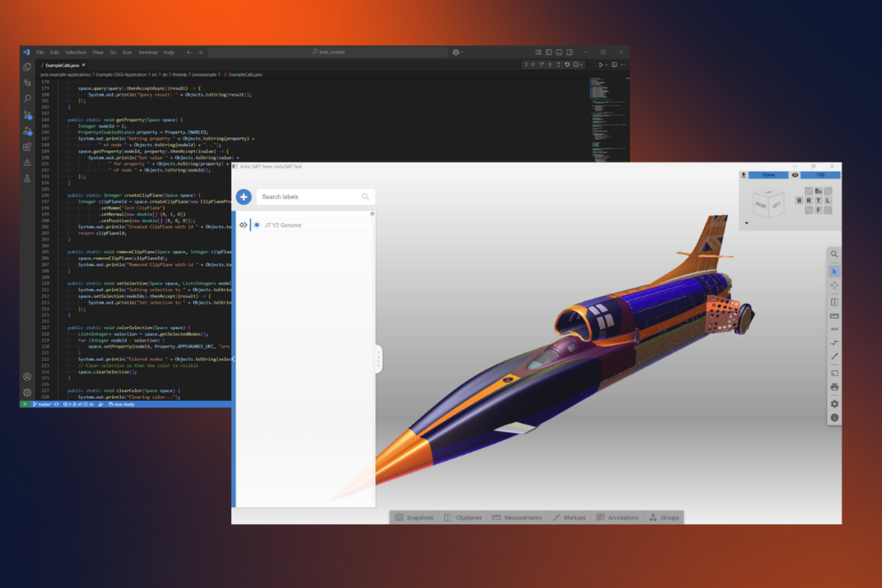Activate the ruler measurement tool
The image size is (882, 588).
(834, 316)
